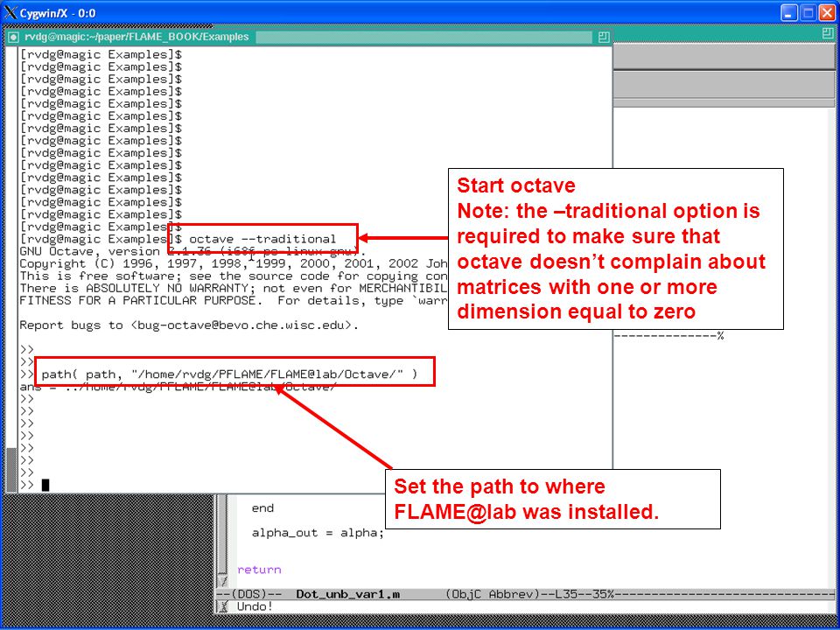Click '(ObjC Abbrev)' mode indicator
The image size is (840, 630).
pyautogui.click(x=492, y=594)
